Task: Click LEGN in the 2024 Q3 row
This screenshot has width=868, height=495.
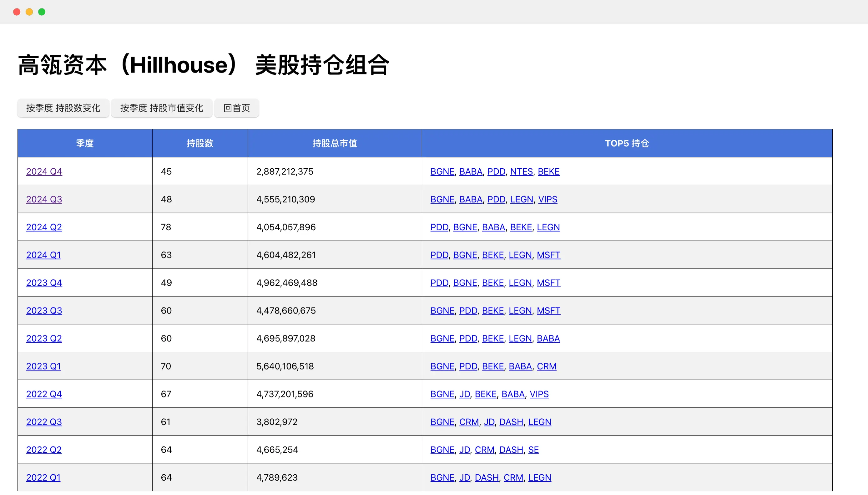Action: click(522, 199)
